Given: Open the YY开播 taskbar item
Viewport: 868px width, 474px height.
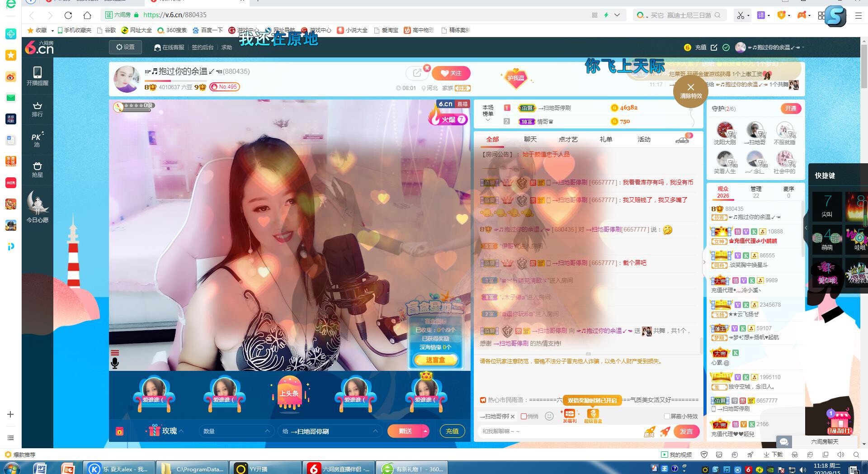Looking at the screenshot, I should [265, 469].
